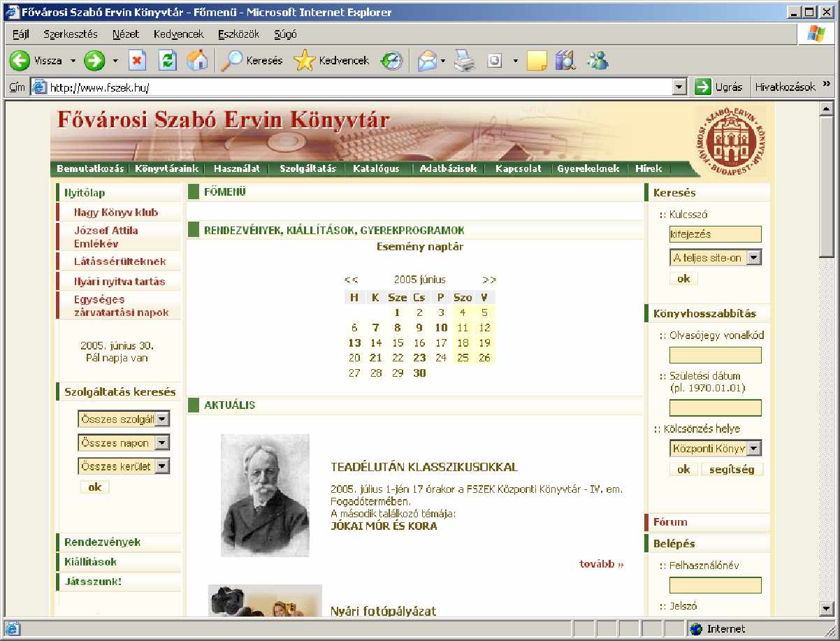Click the segítség help button
The image size is (840, 641).
coord(732,469)
